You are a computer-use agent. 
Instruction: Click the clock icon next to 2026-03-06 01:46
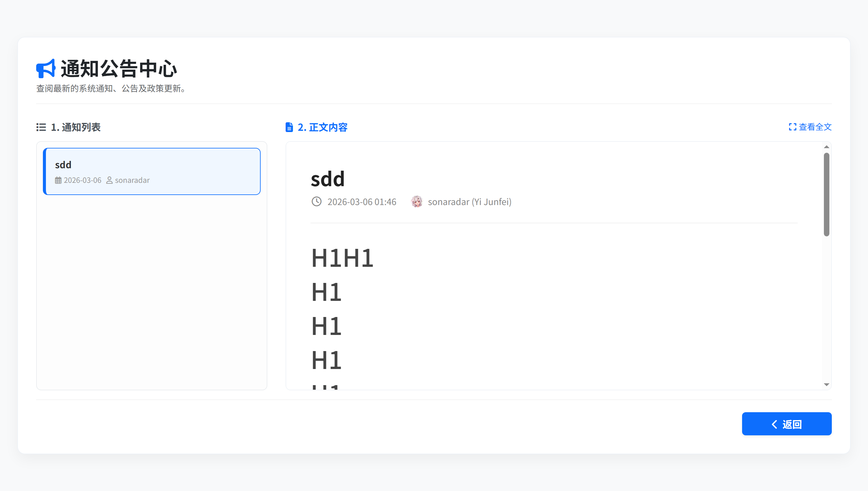(x=317, y=202)
